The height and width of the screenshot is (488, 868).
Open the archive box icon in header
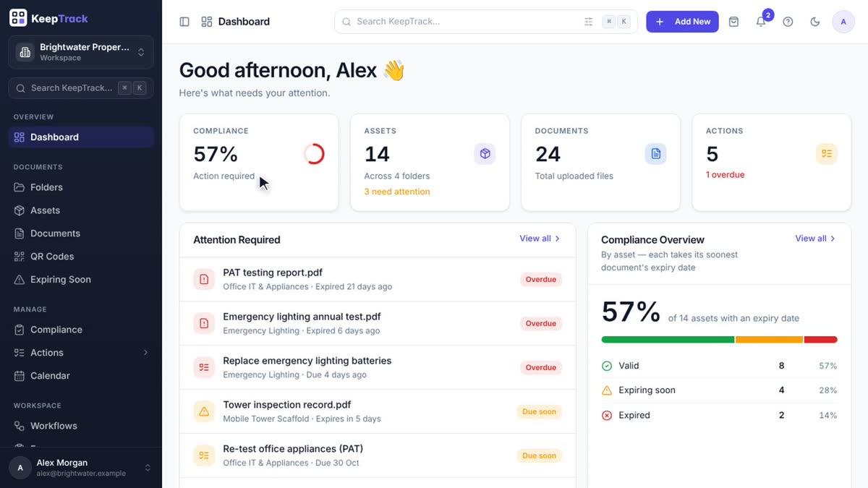(733, 22)
